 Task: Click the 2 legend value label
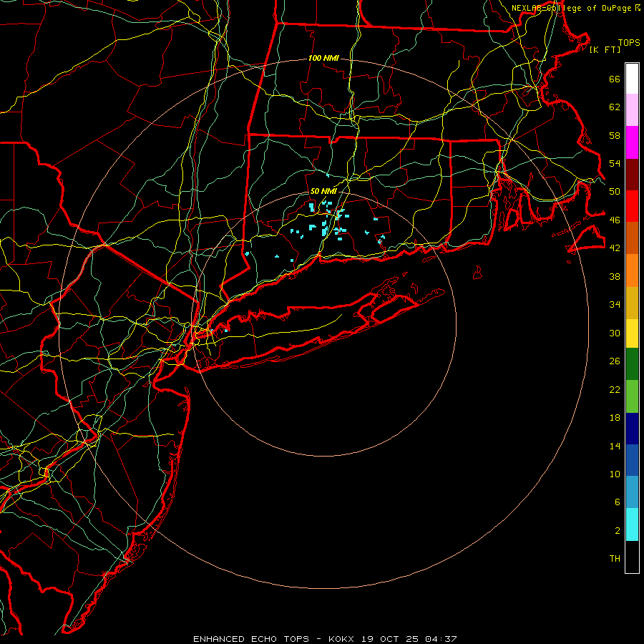coord(618,530)
